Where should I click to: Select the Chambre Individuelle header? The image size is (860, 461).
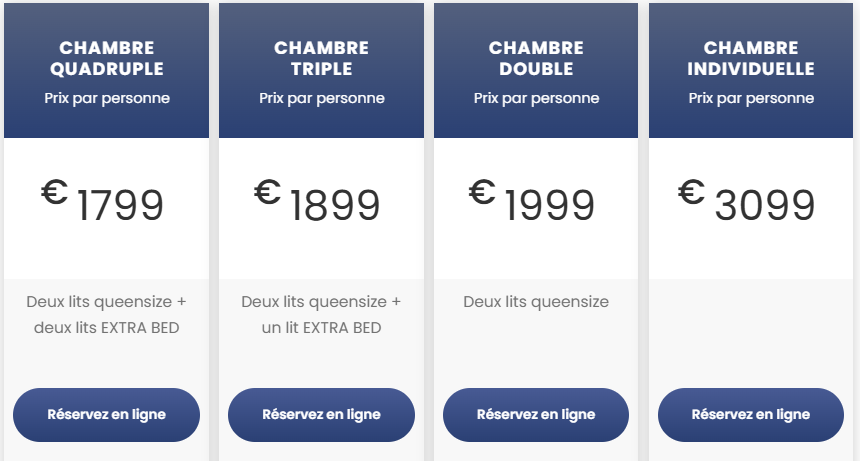point(751,58)
